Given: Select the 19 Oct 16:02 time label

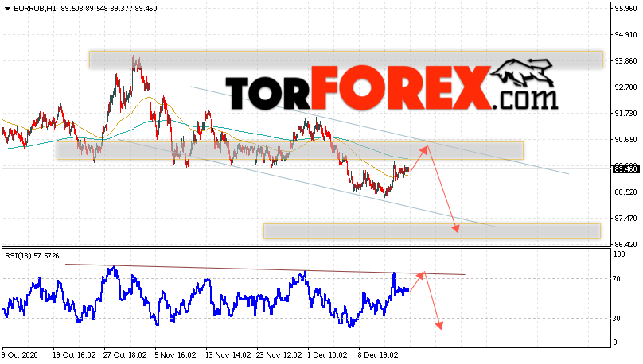Looking at the screenshot, I should point(74,355).
